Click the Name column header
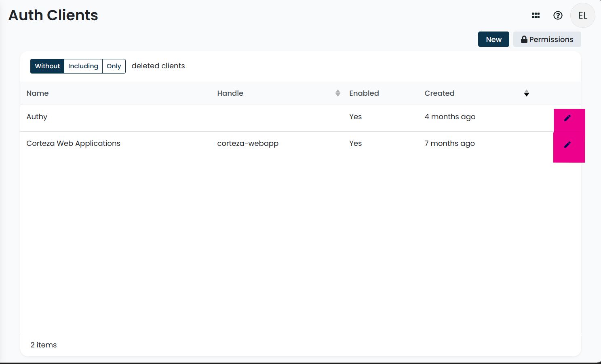Image resolution: width=601 pixels, height=364 pixels. pyautogui.click(x=38, y=93)
